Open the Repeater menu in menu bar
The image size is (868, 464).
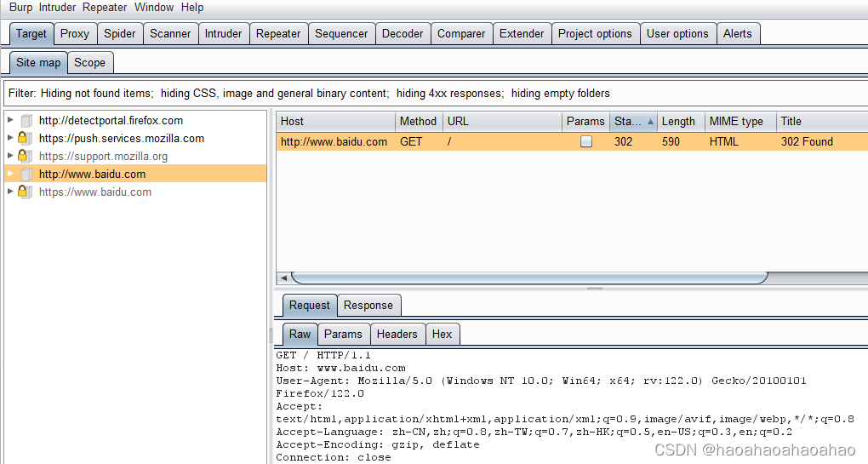tap(105, 7)
